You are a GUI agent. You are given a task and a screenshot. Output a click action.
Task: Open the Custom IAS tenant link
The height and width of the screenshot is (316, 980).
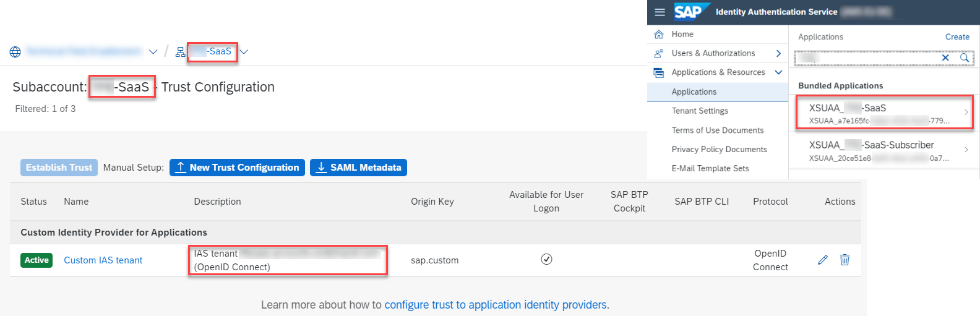point(103,260)
